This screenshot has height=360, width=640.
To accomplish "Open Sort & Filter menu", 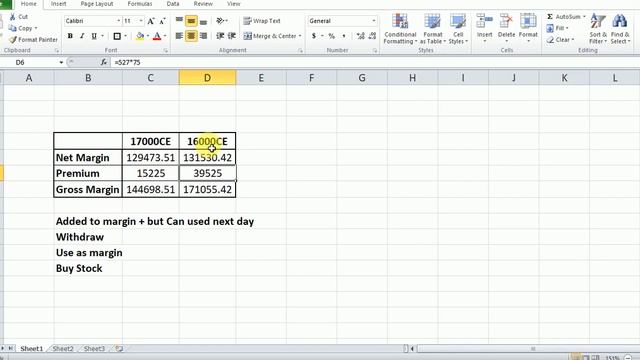I will 598,29.
